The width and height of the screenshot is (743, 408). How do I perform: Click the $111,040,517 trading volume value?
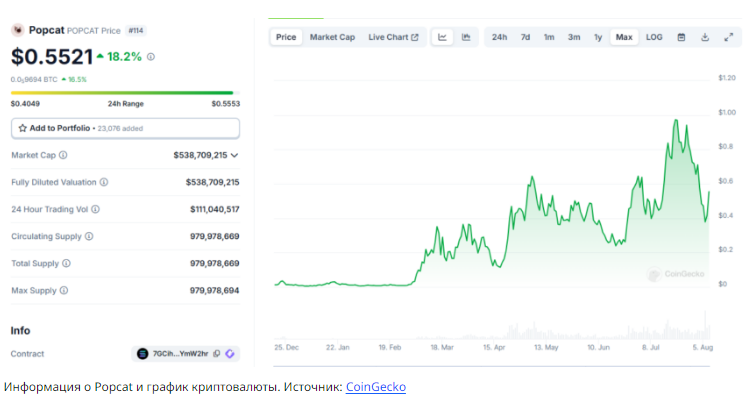215,209
